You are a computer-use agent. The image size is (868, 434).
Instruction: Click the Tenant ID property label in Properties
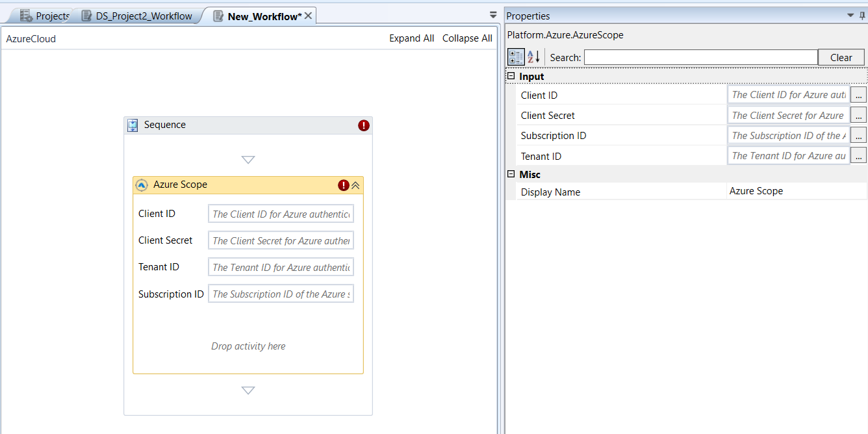pyautogui.click(x=541, y=156)
